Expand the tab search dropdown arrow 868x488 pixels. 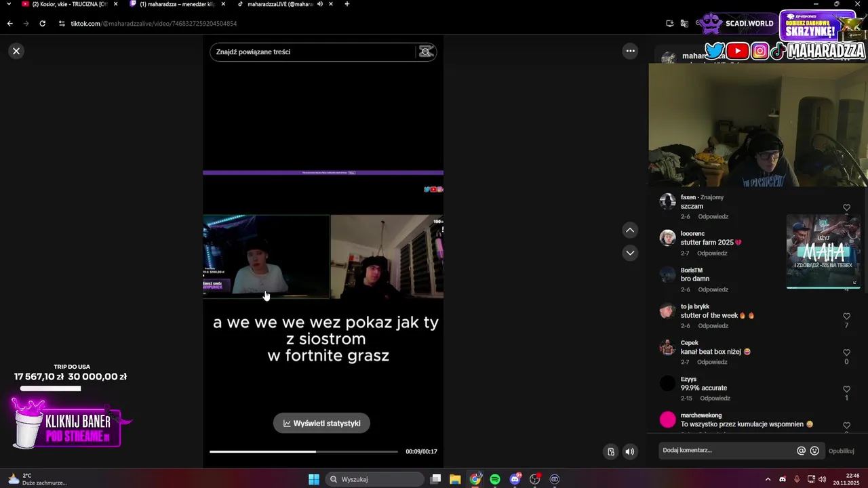click(8, 4)
